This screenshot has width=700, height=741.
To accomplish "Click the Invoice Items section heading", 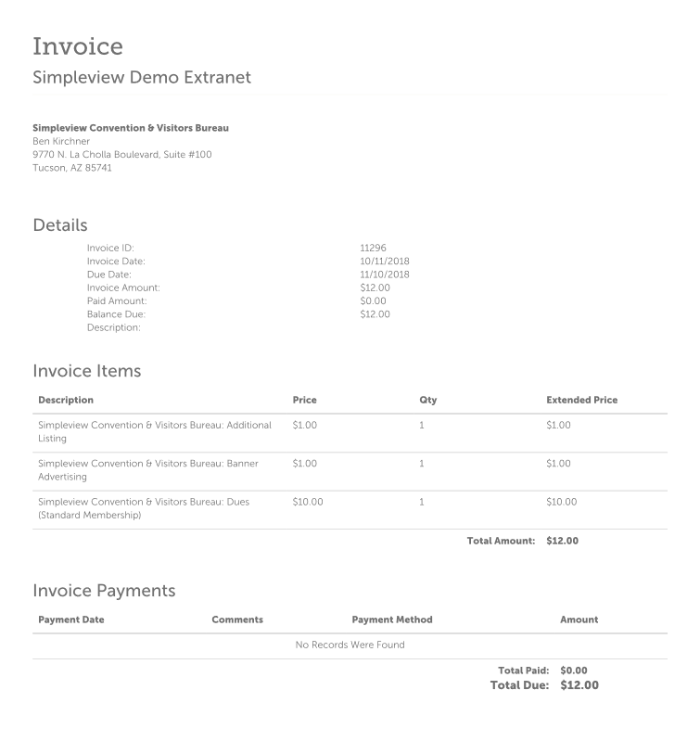I will point(87,371).
